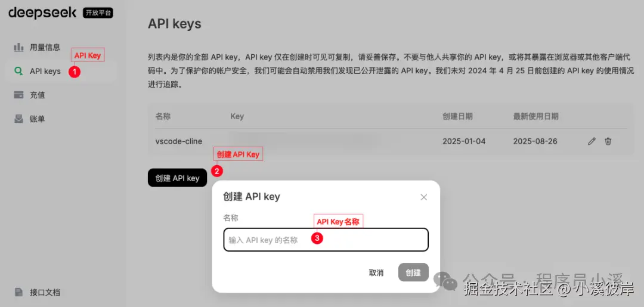Click the black 创建 API key button
Screen dimensions: 644x307
coord(178,178)
